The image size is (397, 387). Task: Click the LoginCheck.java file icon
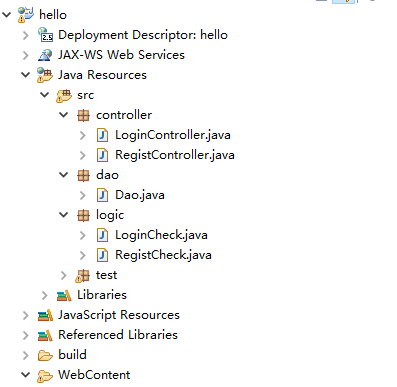pyautogui.click(x=102, y=235)
